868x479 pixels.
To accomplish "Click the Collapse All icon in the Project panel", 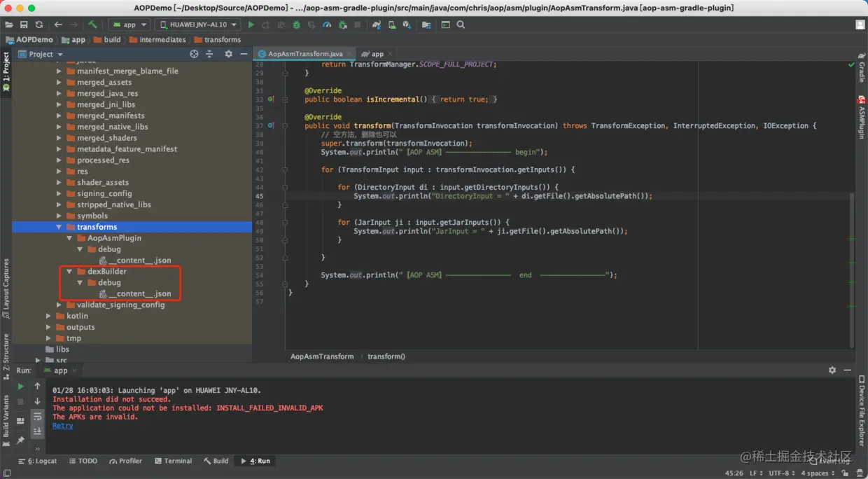I will tap(209, 54).
